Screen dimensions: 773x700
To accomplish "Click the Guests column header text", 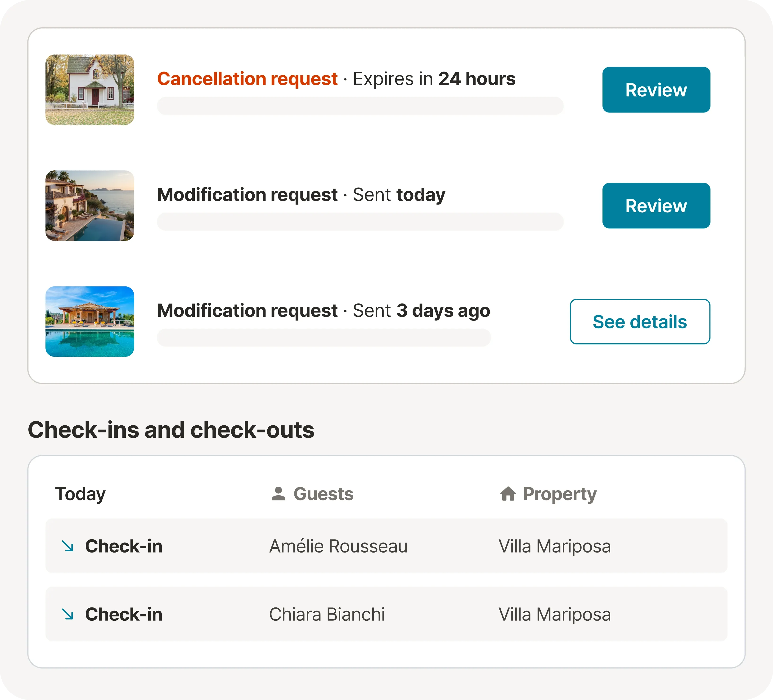I will [x=324, y=494].
